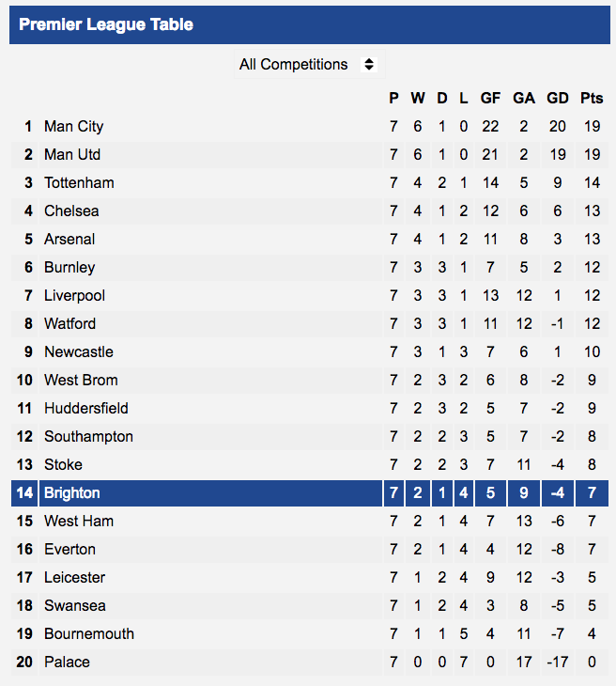Click the GA column header
Image resolution: width=616 pixels, height=686 pixels.
pos(524,98)
